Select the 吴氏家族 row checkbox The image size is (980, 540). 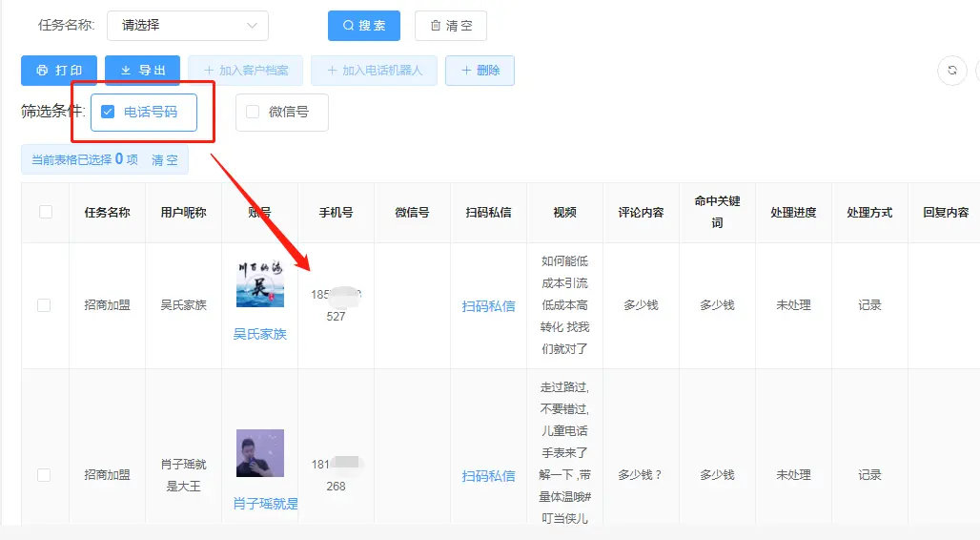(44, 305)
